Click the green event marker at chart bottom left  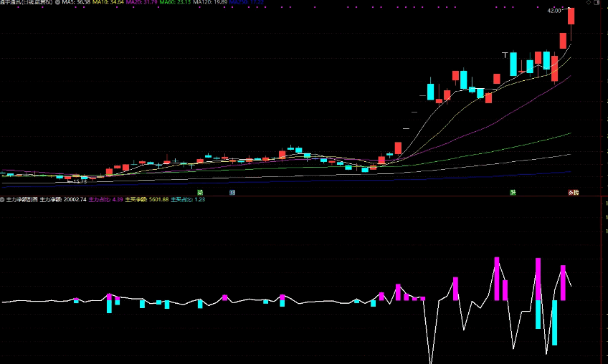pos(200,192)
